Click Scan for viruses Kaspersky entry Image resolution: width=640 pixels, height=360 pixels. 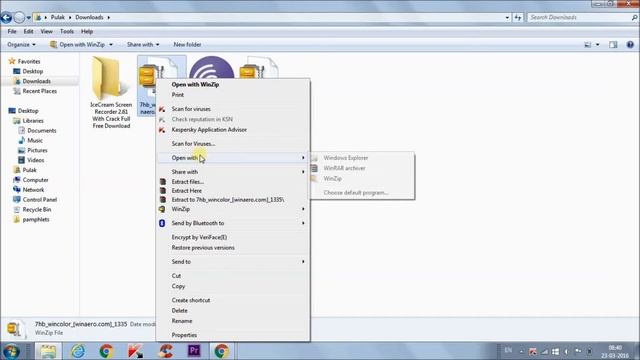(233, 109)
